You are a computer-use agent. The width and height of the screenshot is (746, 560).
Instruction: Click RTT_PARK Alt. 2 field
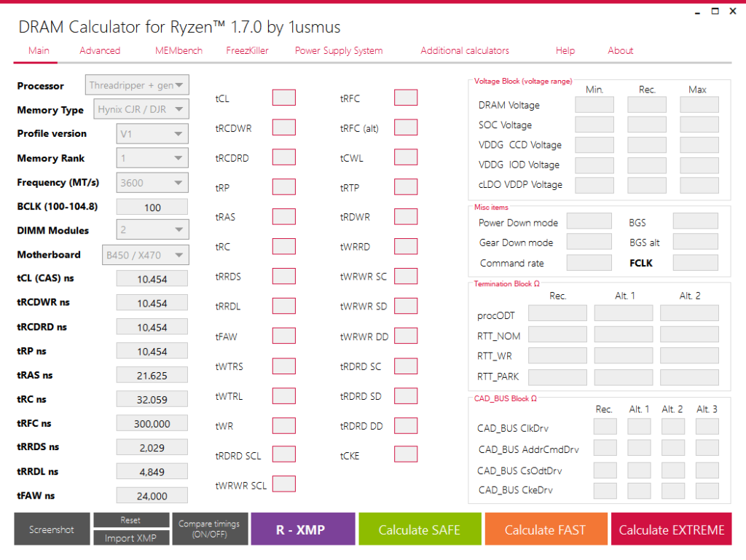tap(689, 377)
